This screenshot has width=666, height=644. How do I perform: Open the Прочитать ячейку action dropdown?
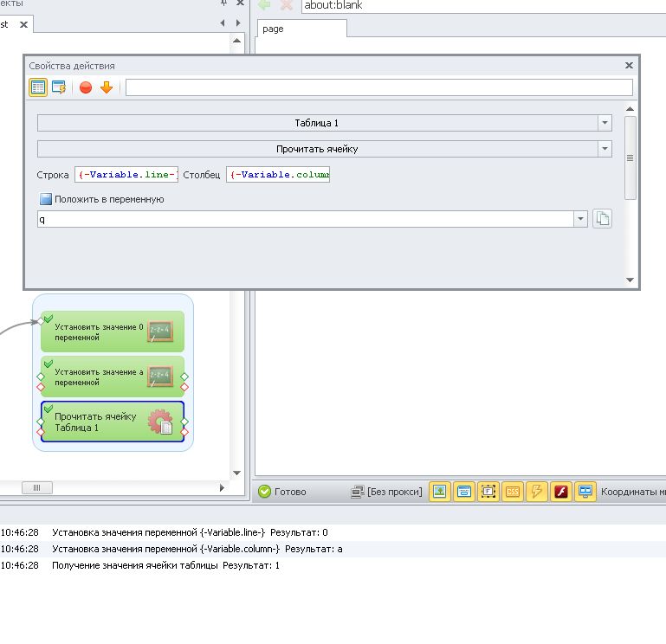(605, 149)
